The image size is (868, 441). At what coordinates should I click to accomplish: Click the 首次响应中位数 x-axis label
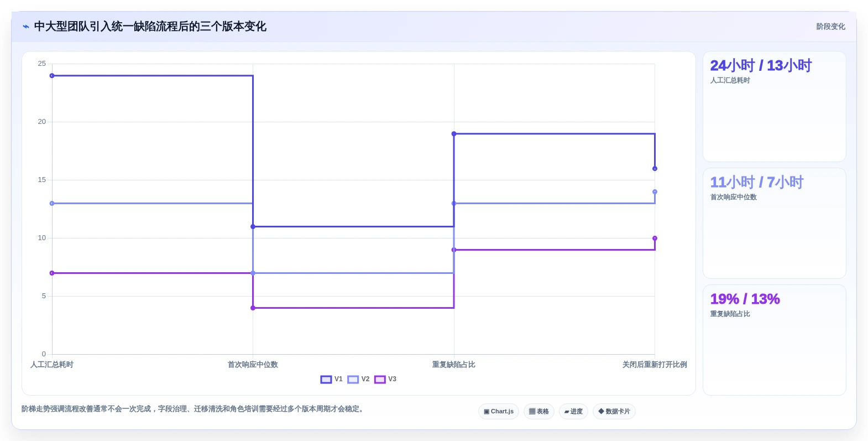point(253,365)
